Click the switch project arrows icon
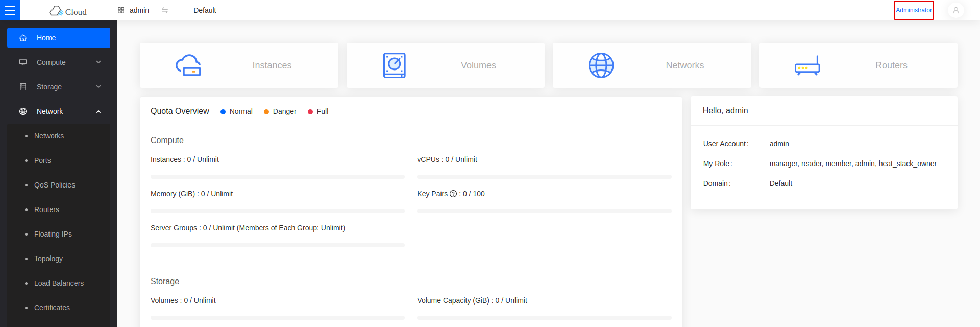Image resolution: width=980 pixels, height=327 pixels. coord(165,10)
